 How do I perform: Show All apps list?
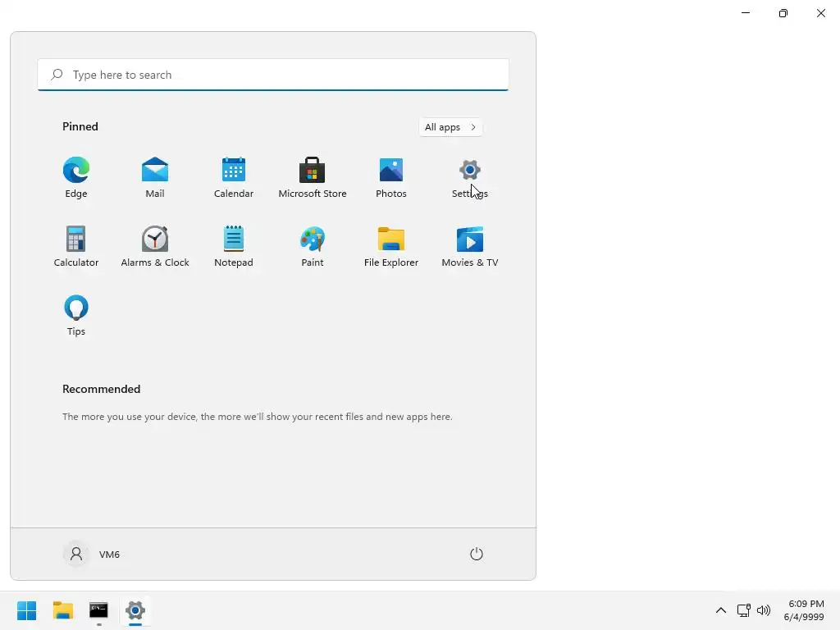tap(450, 127)
